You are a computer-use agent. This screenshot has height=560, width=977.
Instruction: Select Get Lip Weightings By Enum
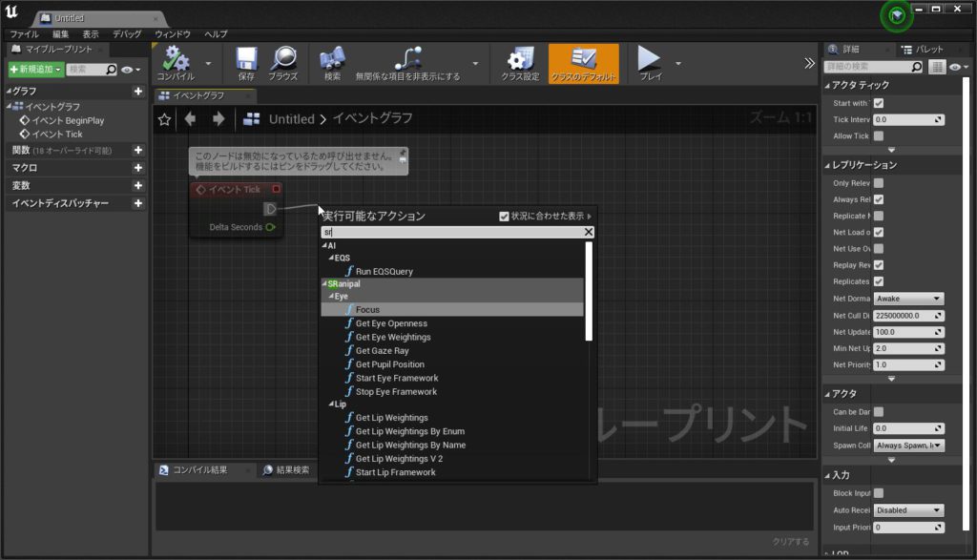coord(409,431)
